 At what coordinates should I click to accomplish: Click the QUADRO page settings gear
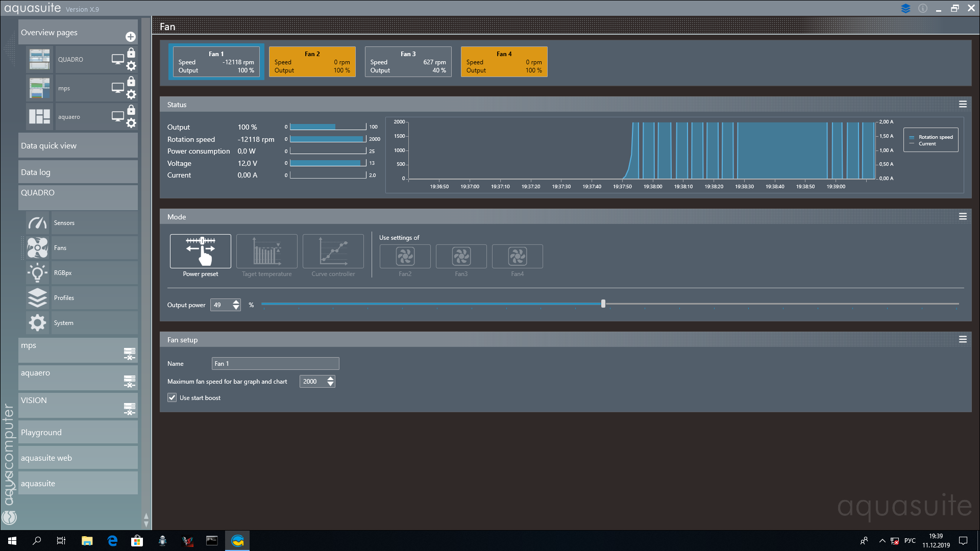pyautogui.click(x=131, y=66)
